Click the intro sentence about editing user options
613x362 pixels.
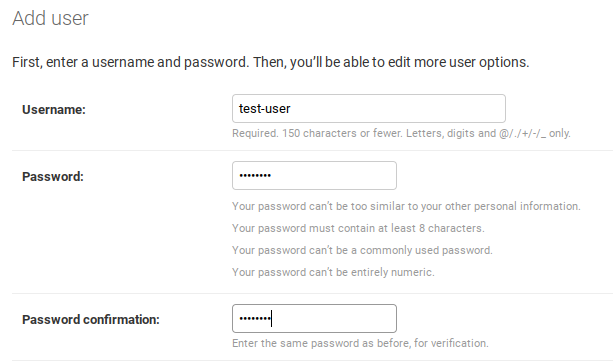[271, 62]
